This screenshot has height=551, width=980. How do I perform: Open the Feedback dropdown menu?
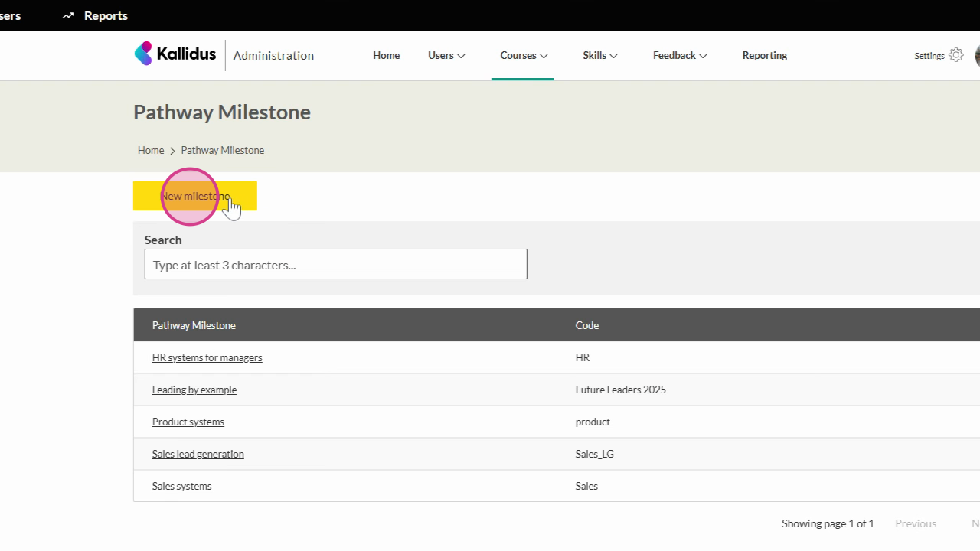[679, 55]
